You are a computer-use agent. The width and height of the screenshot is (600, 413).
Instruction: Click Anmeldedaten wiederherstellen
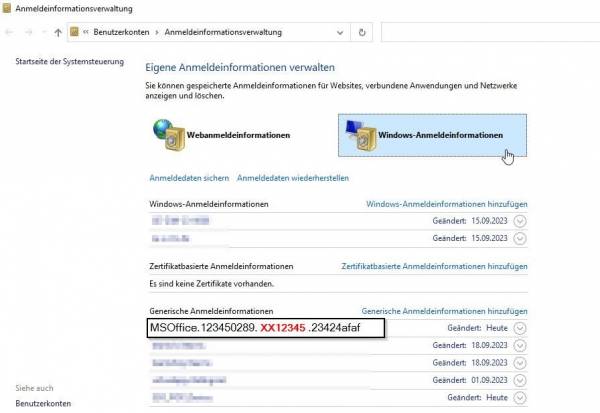coord(293,178)
